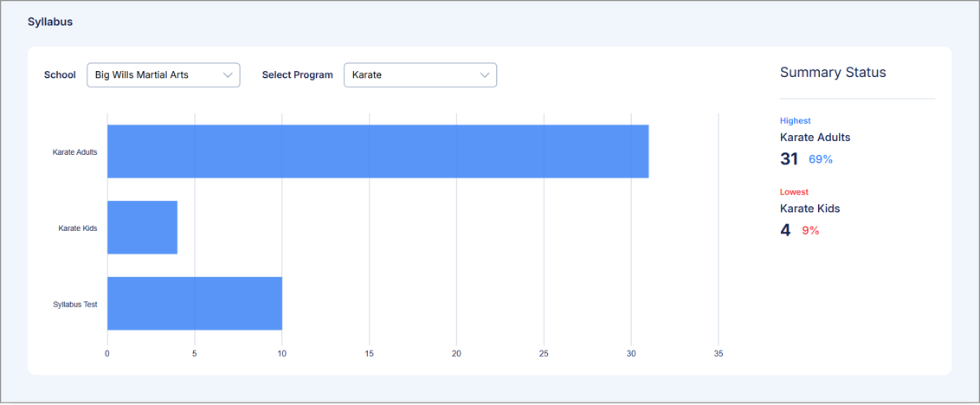The width and height of the screenshot is (980, 405).
Task: Click the chevron arrow in the School dropdown
Action: pyautogui.click(x=228, y=75)
